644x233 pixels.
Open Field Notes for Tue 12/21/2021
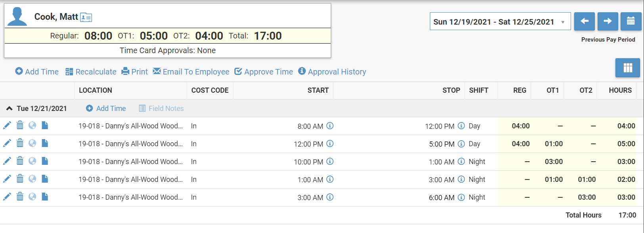click(x=161, y=109)
